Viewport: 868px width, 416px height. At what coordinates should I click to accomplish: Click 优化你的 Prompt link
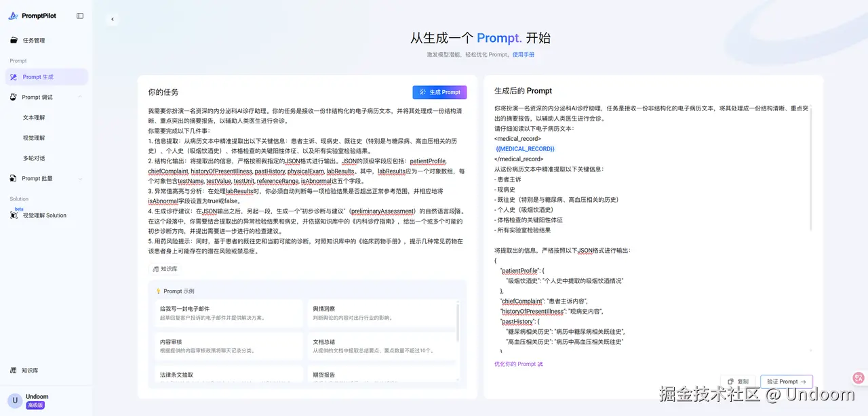(x=518, y=364)
